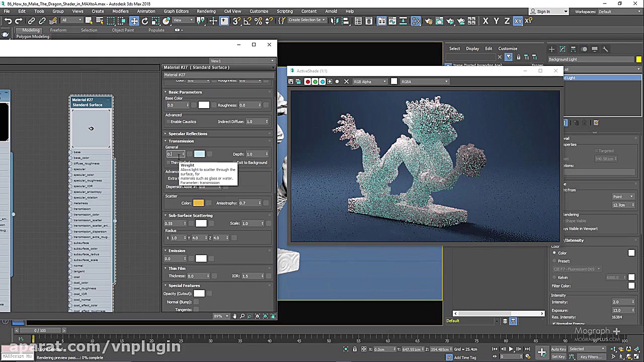Enable the Caustics checkbox
Viewport: 644px width, 362px height.
click(x=168, y=122)
